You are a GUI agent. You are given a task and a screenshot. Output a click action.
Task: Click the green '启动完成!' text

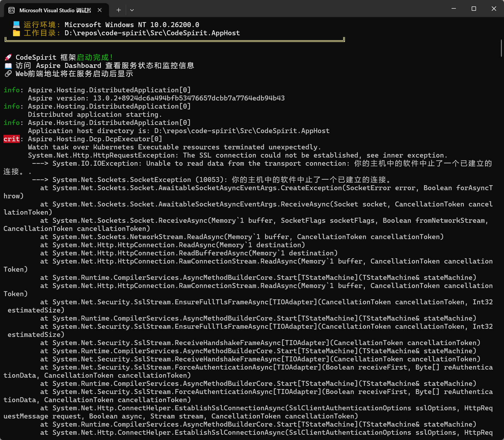(x=95, y=57)
